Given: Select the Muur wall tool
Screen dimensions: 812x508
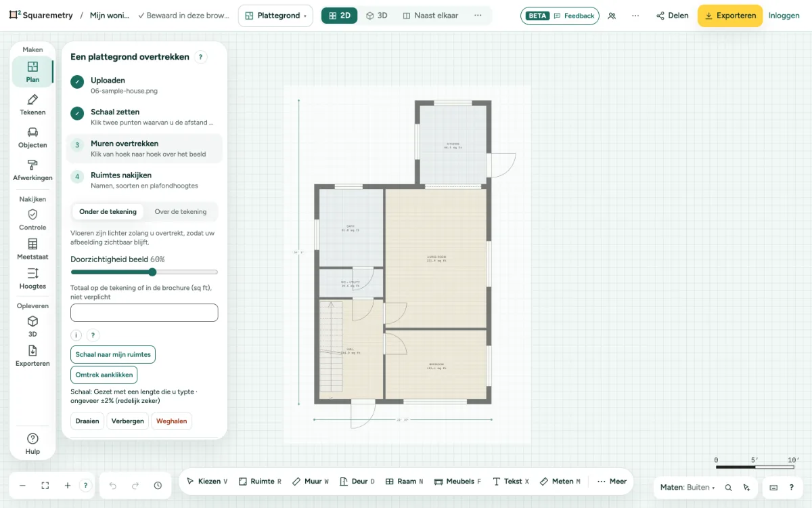Looking at the screenshot, I should 311,482.
